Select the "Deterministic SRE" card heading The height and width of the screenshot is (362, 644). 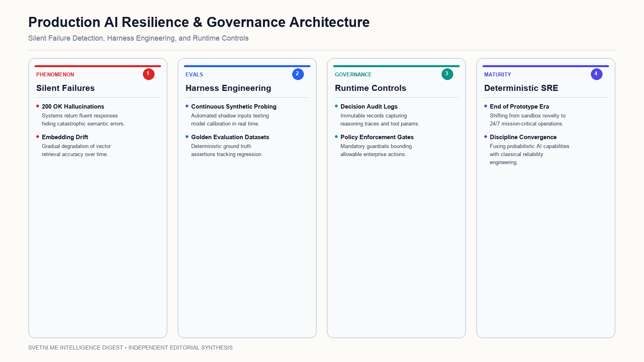521,88
